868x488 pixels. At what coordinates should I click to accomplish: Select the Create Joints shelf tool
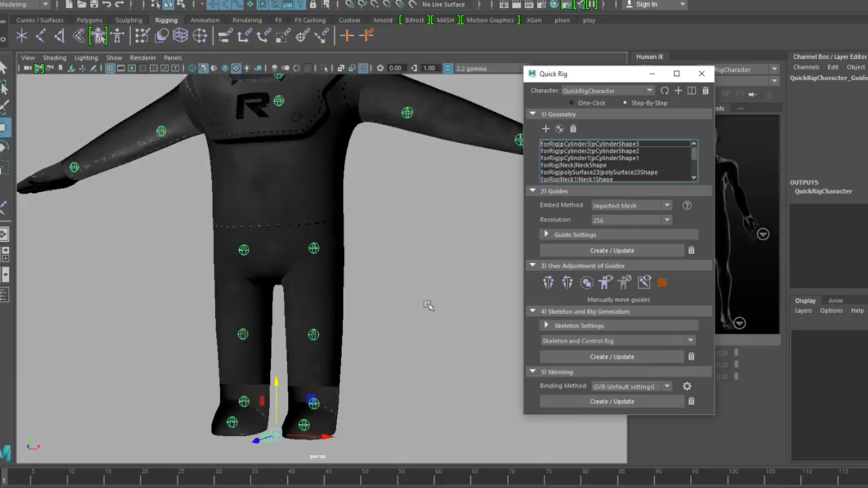(x=41, y=36)
